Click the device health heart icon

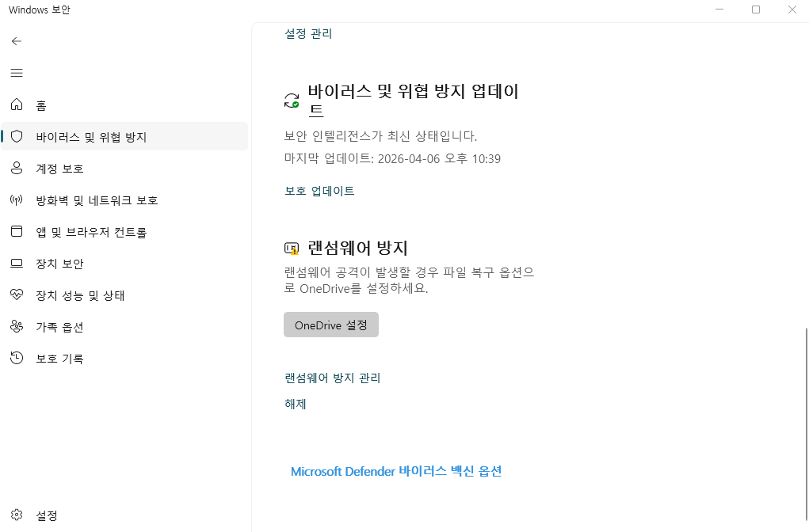[17, 294]
